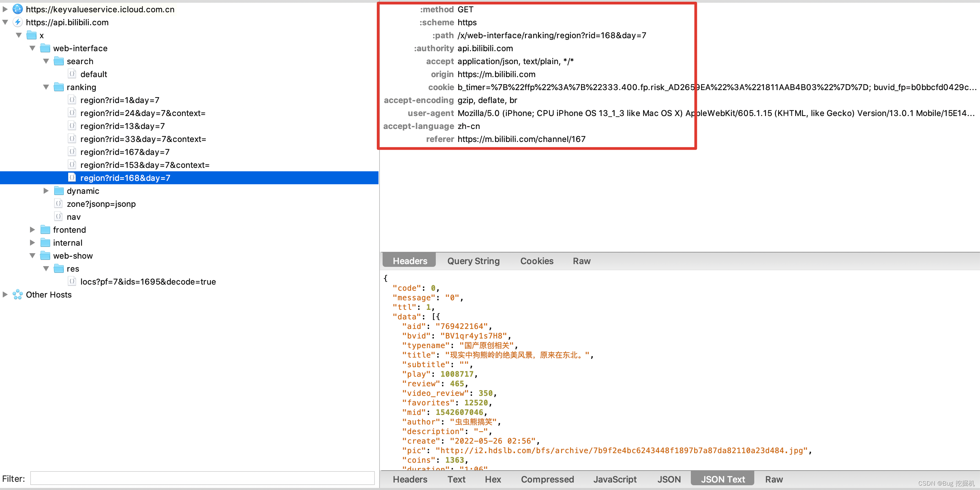Click the res folder icon

tap(59, 269)
